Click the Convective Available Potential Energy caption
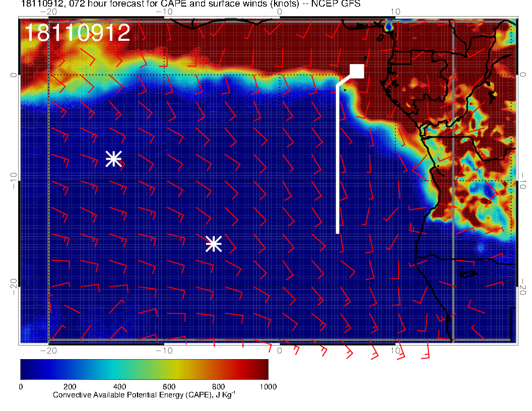Image resolution: width=532 pixels, height=411 pixels. (x=144, y=395)
